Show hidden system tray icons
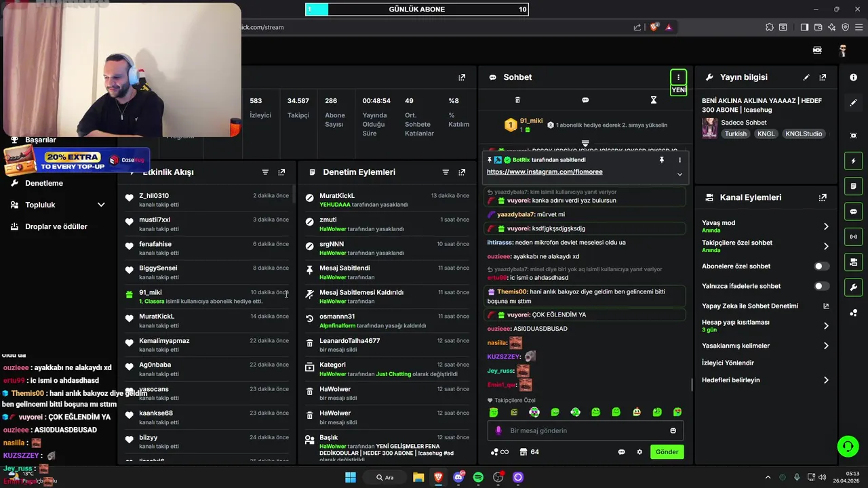 point(768,477)
